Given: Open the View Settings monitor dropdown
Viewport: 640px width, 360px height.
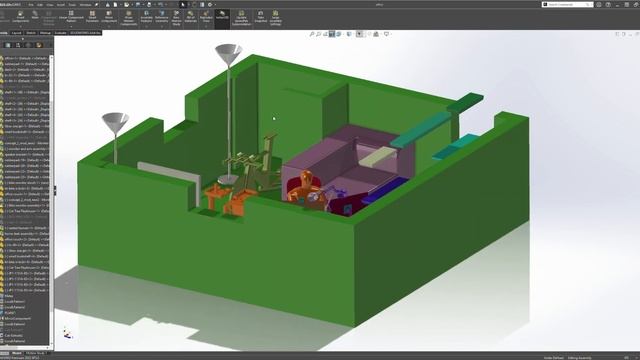Looking at the screenshot, I should point(387,34).
